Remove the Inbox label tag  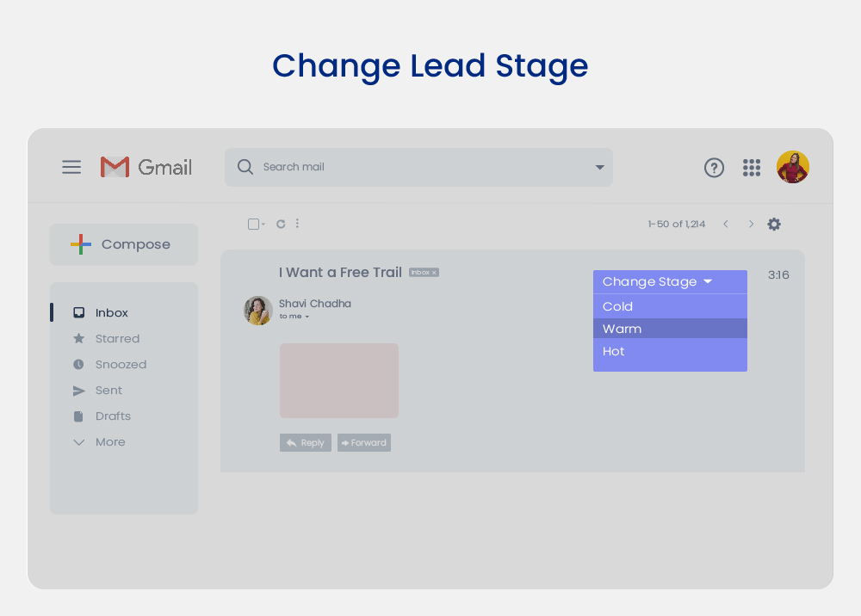[434, 273]
